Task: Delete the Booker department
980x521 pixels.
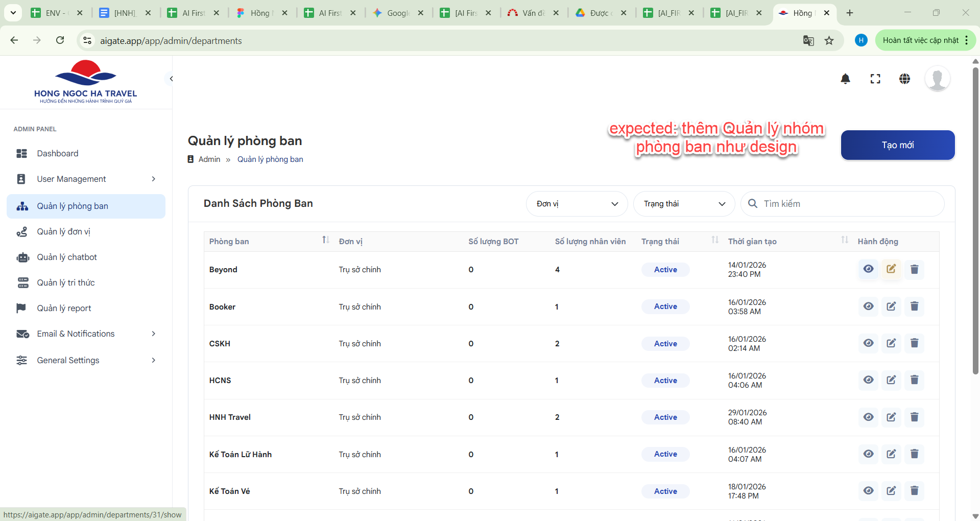Action: tap(914, 306)
